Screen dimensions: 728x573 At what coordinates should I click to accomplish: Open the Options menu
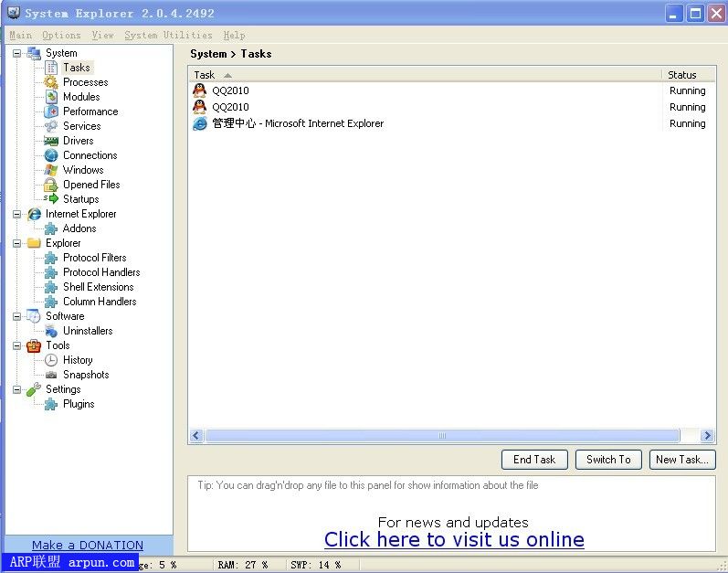[x=61, y=36]
